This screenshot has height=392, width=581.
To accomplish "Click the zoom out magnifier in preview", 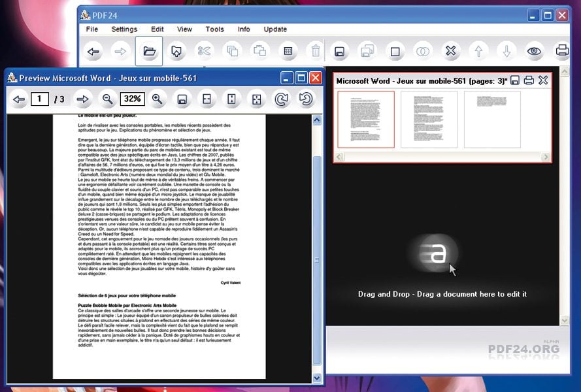I will (108, 99).
